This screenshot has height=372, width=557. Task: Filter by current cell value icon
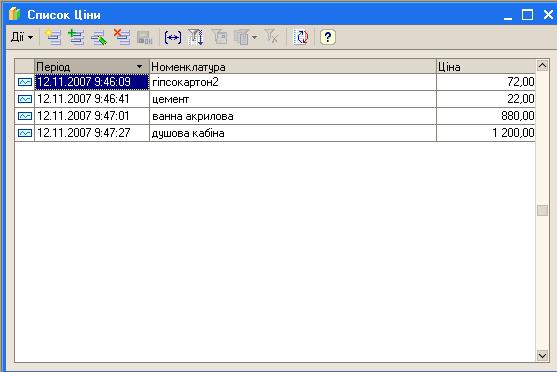[220, 37]
